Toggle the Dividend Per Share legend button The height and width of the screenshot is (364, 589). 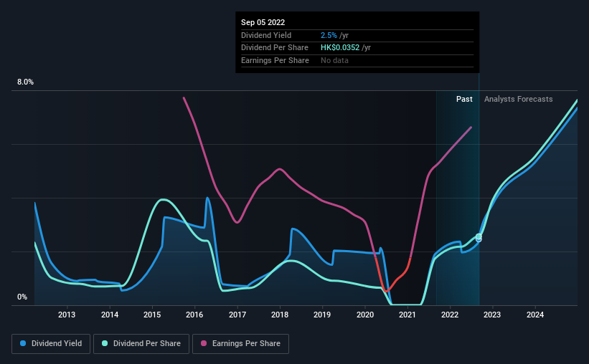(141, 344)
